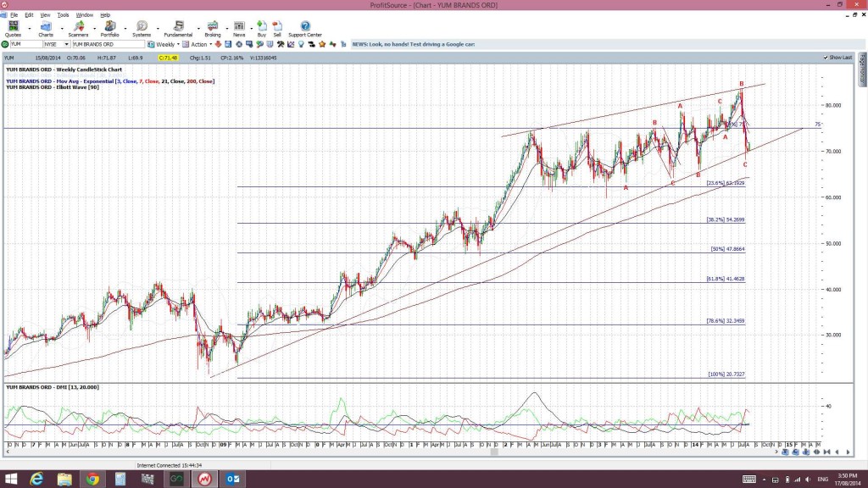Screen dimensions: 868x488
Task: Click the light bulb icon in chart toolbar
Action: tap(301, 44)
